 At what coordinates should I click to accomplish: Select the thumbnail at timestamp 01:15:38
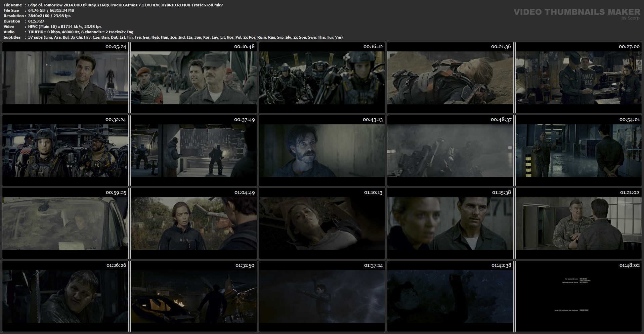450,223
